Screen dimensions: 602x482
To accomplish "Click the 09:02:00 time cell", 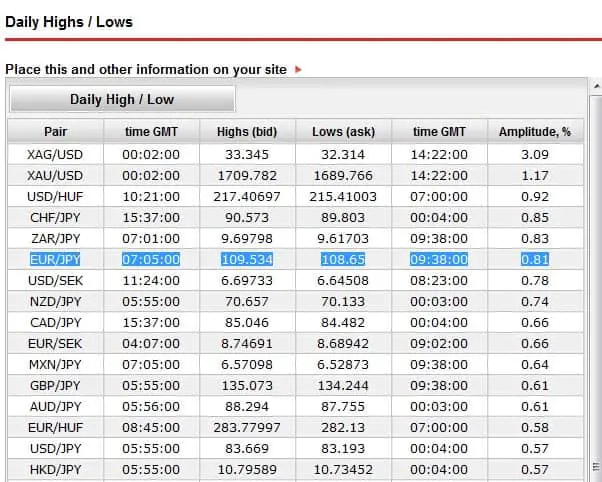I will tap(439, 343).
